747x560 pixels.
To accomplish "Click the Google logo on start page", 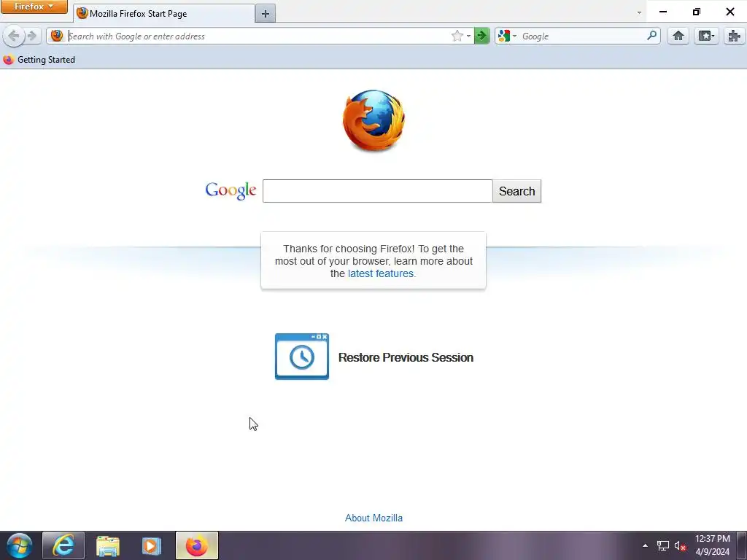I will click(x=231, y=190).
